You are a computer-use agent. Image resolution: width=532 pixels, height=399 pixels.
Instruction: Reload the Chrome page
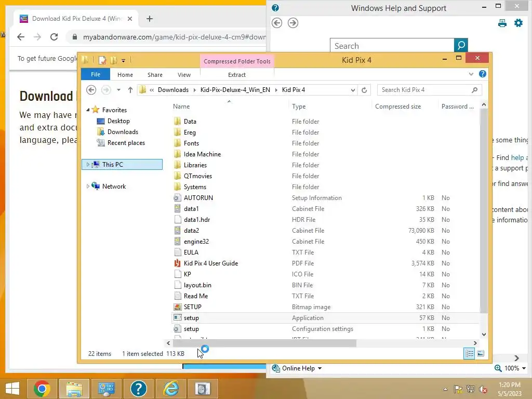tap(54, 37)
